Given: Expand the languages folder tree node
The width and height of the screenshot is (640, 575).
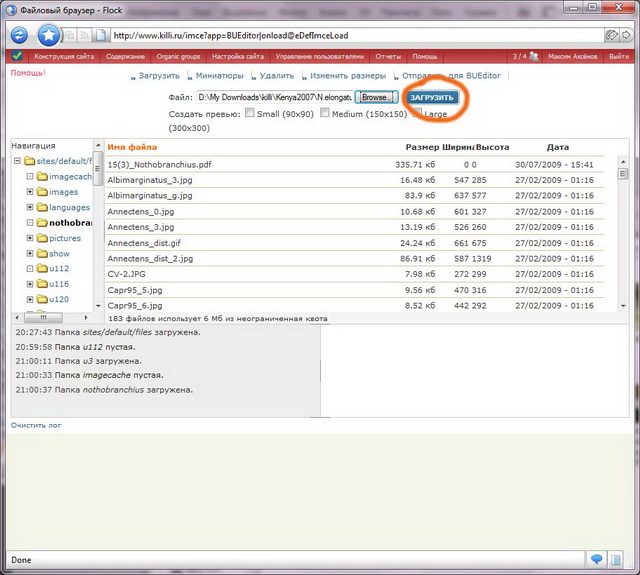Looking at the screenshot, I should pyautogui.click(x=30, y=207).
